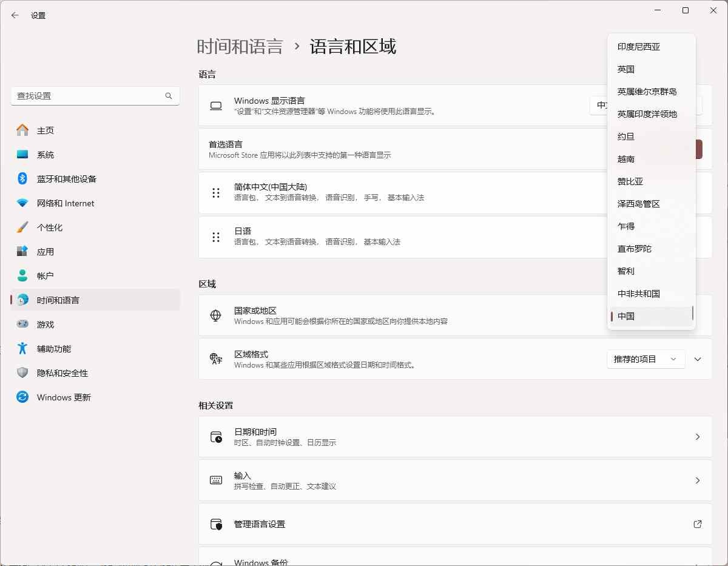Expand the 区域格式 section chevron
The width and height of the screenshot is (728, 566).
click(x=698, y=359)
